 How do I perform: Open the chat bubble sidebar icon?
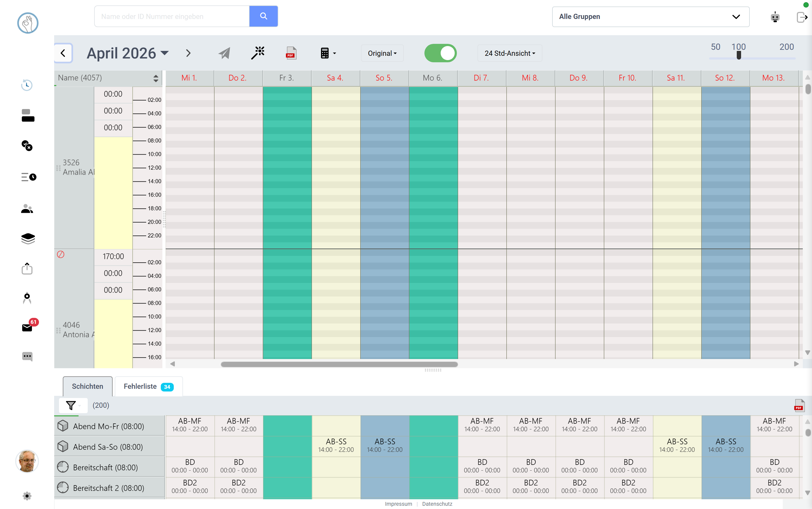click(27, 357)
